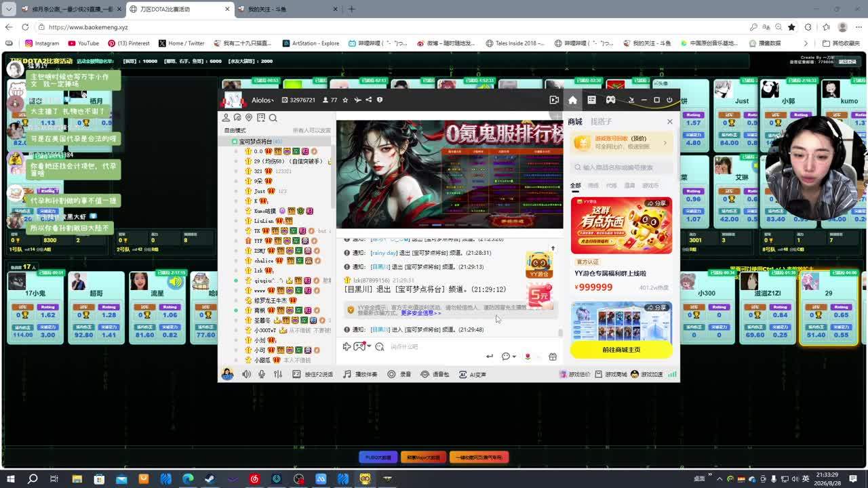This screenshot has height=488, width=868.
Task: Open 播放伴奏 music accompaniment
Action: (360, 374)
